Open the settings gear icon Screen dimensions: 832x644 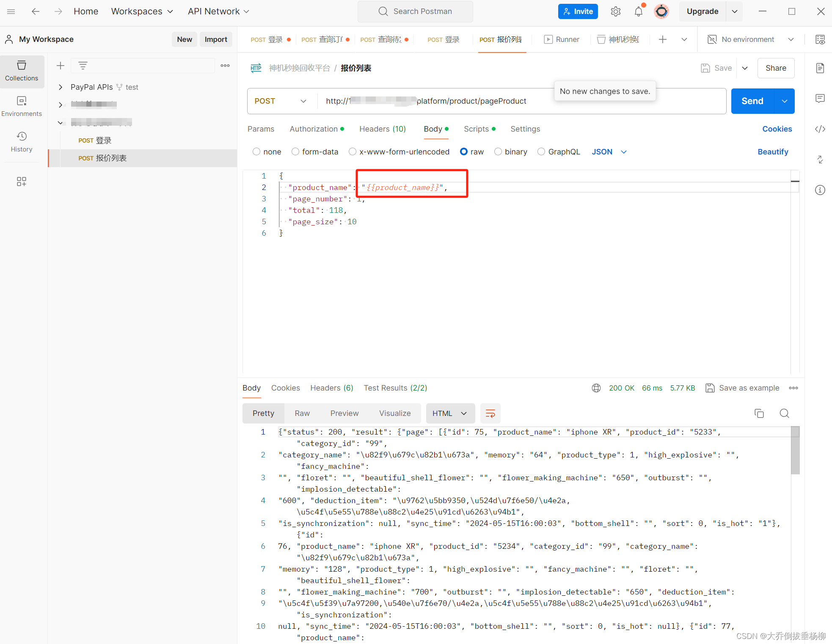pyautogui.click(x=615, y=12)
